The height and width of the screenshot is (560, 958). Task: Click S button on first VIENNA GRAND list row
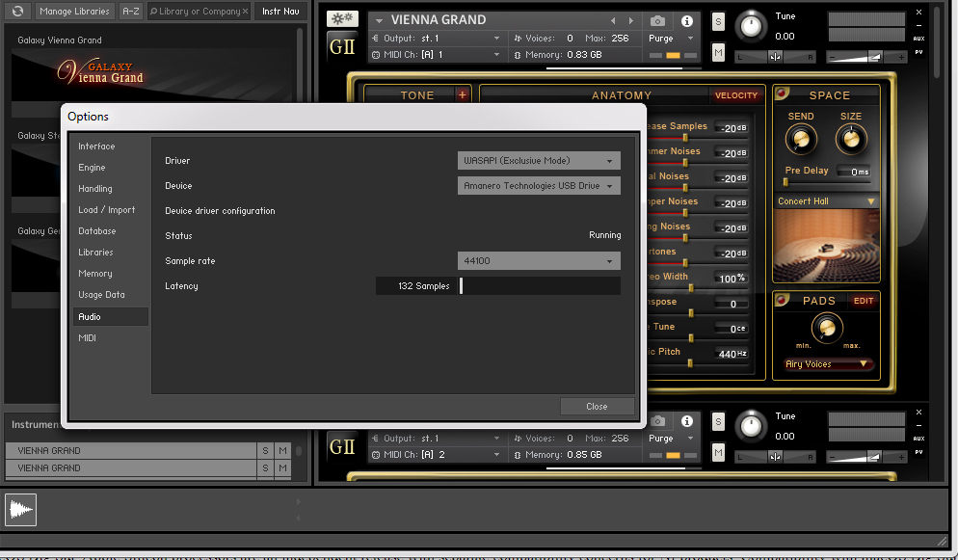pos(265,451)
